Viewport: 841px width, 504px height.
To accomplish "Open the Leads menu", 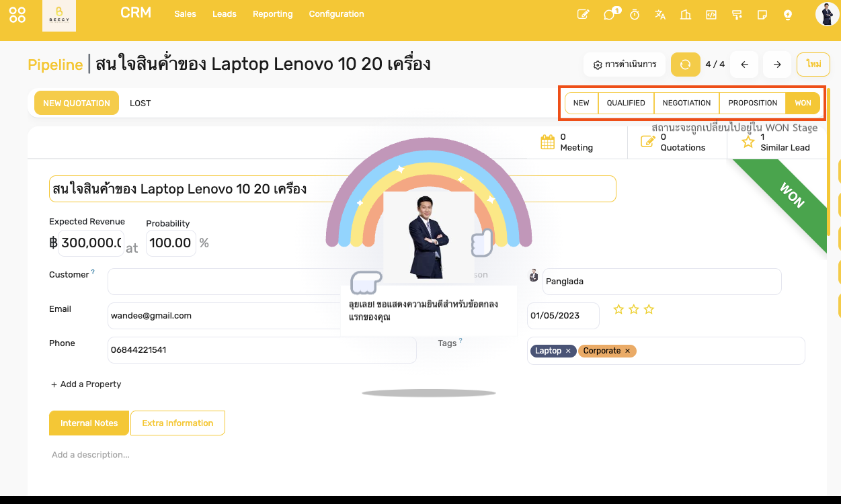I will (225, 14).
